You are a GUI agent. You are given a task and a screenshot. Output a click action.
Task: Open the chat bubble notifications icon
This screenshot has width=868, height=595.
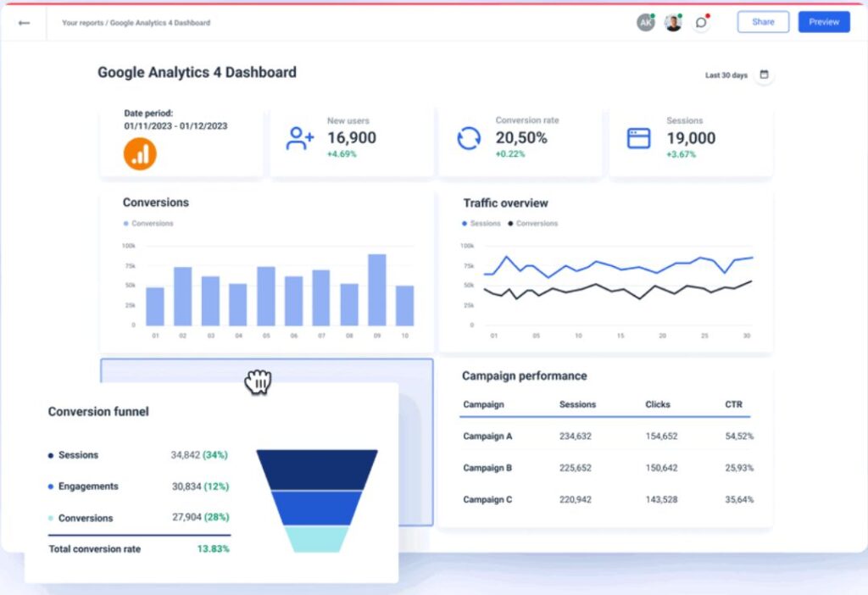700,23
